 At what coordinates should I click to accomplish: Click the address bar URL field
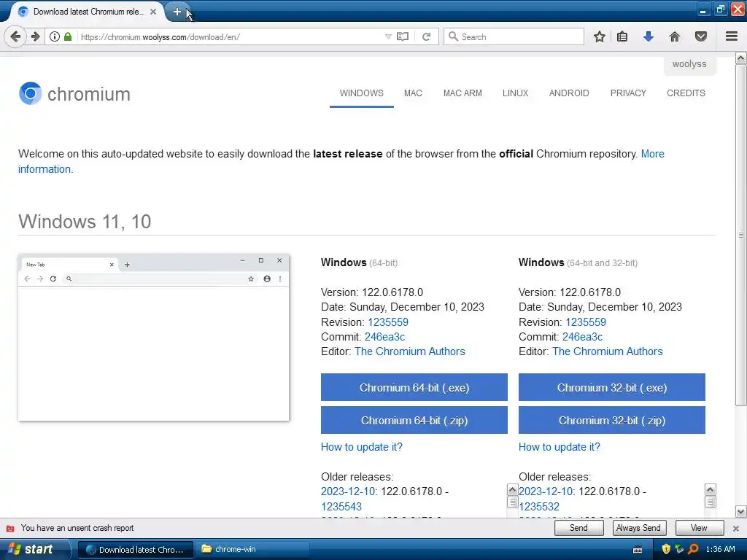tap(231, 36)
